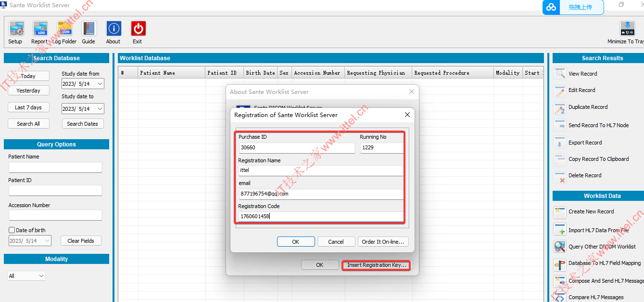Screen dimensions: 644x302
Task: Click the Search All button
Action: 28,124
